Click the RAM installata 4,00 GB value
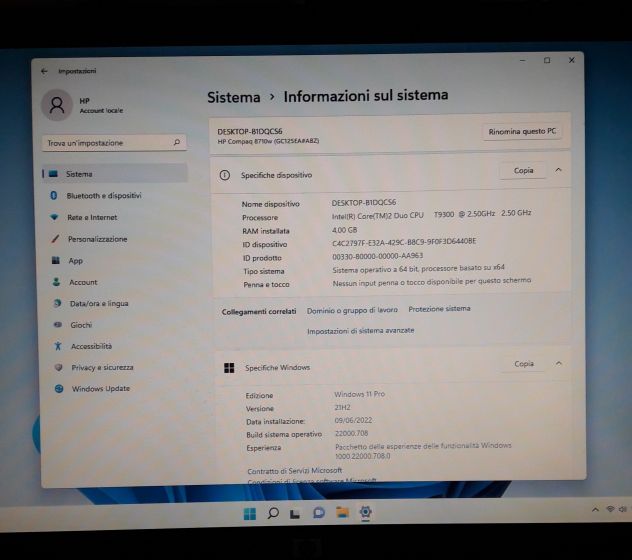Viewport: 632px width, 560px height. point(345,230)
